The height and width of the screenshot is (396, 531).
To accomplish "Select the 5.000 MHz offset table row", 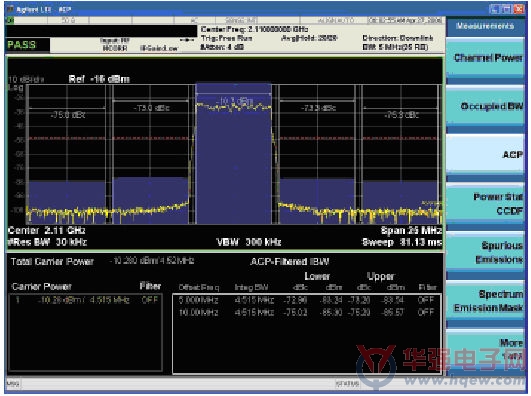I will 306,300.
